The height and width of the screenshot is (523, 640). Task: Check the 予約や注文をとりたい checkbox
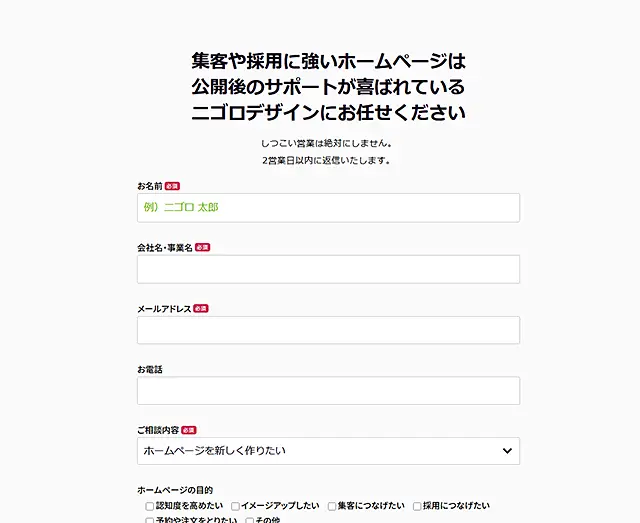(149, 520)
